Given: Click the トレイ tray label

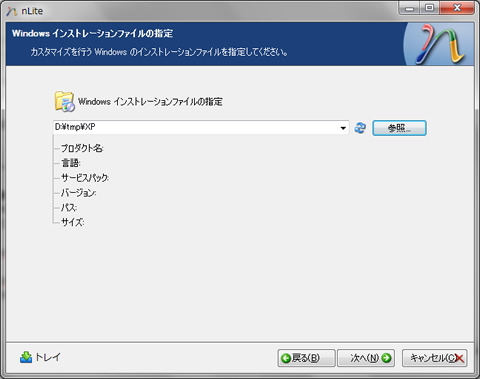Looking at the screenshot, I should (x=48, y=357).
